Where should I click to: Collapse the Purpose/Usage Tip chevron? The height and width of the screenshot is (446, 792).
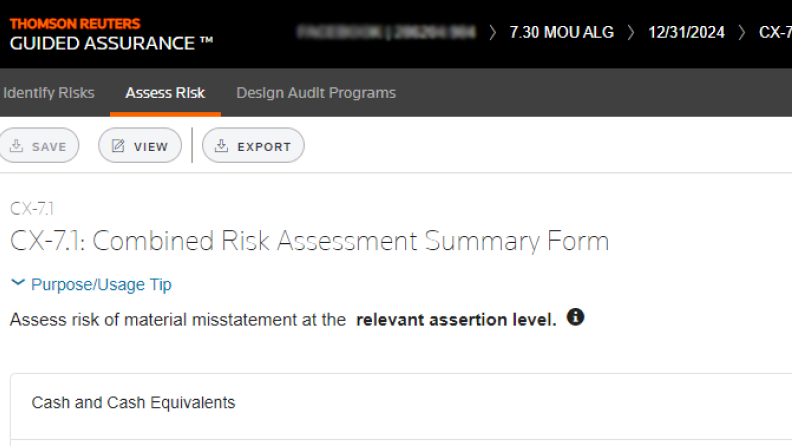click(18, 284)
